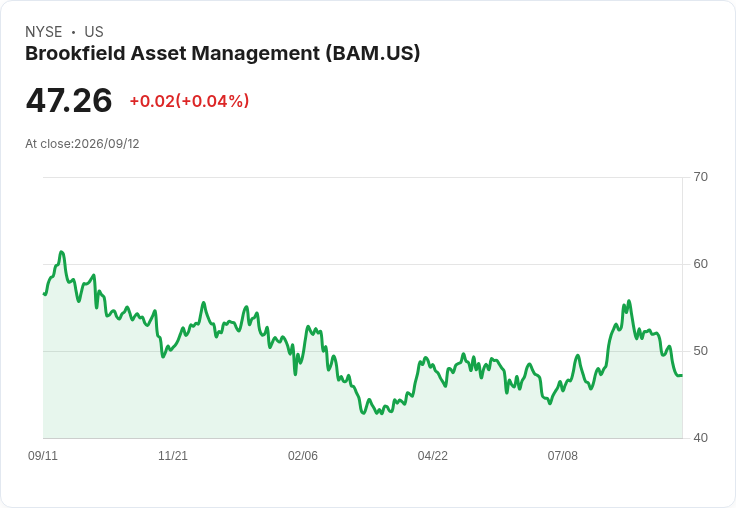Click the 04/22 date axis label
The width and height of the screenshot is (736, 508).
coord(433,455)
